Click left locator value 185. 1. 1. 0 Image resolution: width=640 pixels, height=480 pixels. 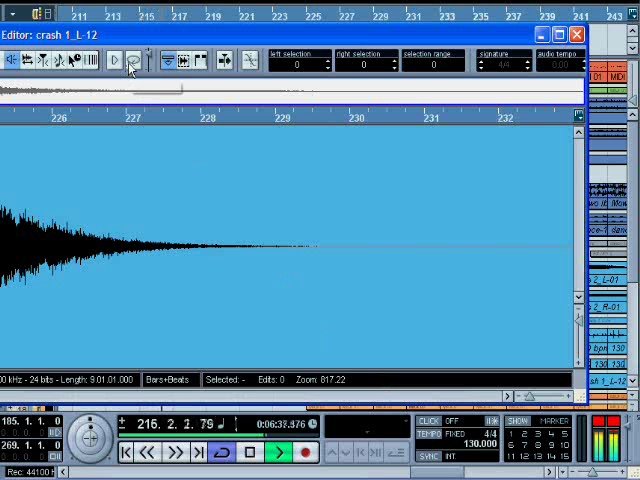point(31,421)
